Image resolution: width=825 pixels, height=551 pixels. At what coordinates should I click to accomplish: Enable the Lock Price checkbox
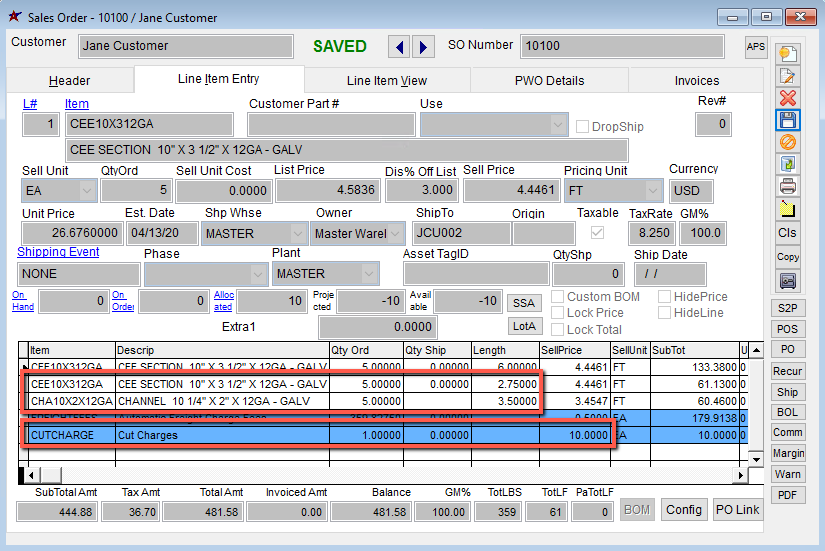(x=557, y=313)
